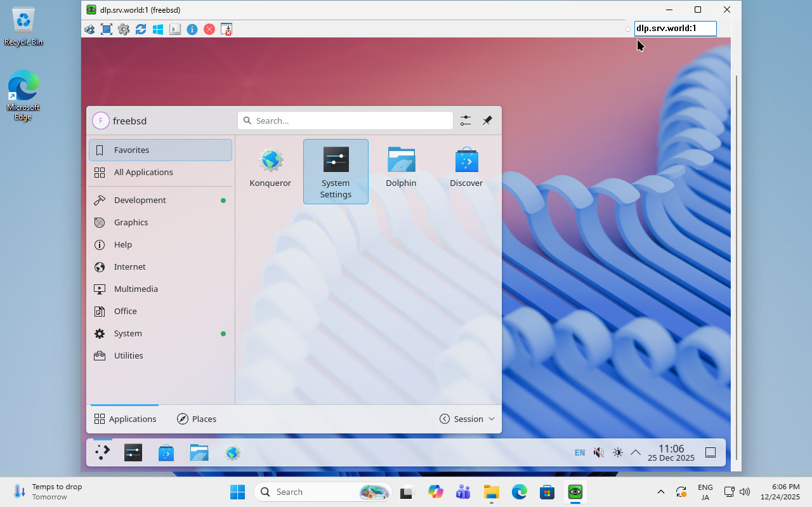The width and height of the screenshot is (812, 507).
Task: Launch Konqueror from the application launcher
Action: tap(270, 166)
